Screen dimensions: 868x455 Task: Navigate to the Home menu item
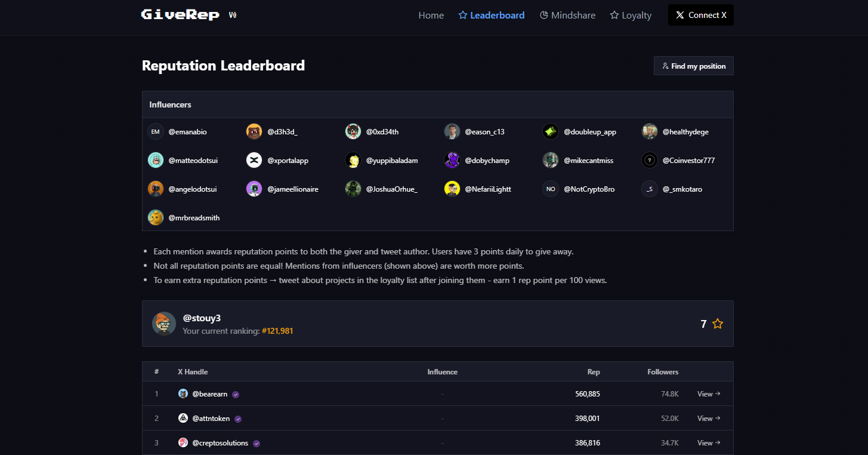pyautogui.click(x=431, y=15)
